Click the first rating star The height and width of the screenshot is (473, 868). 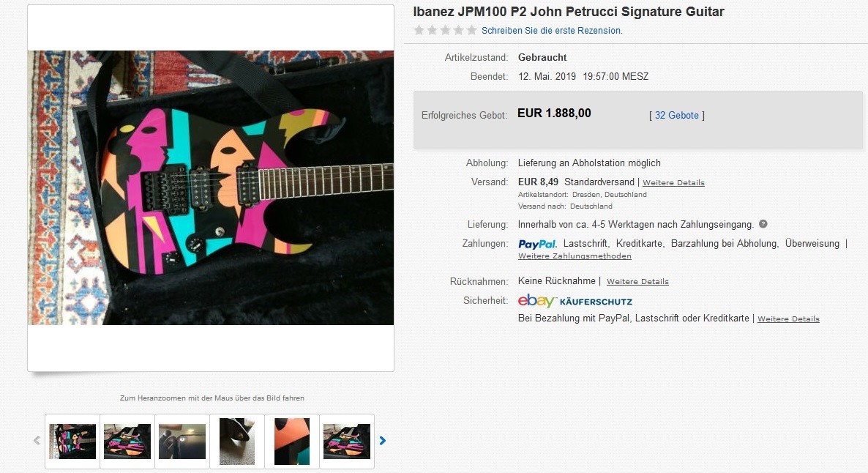pos(419,31)
